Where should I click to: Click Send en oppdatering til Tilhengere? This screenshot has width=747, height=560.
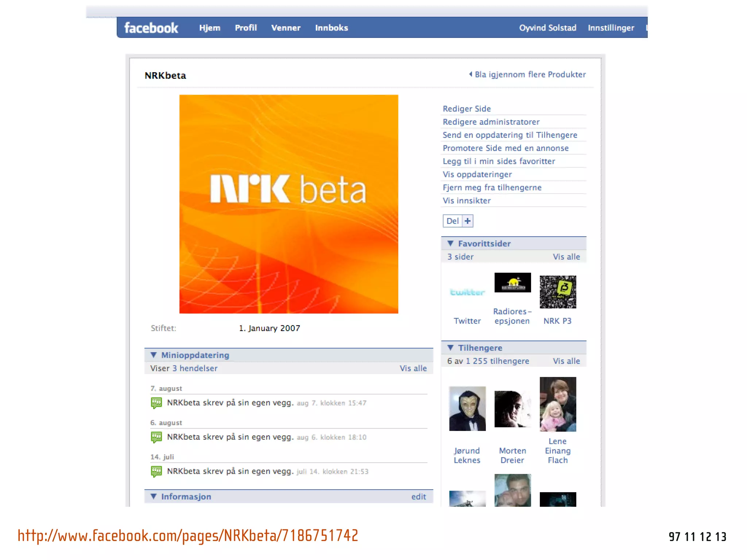coord(510,135)
